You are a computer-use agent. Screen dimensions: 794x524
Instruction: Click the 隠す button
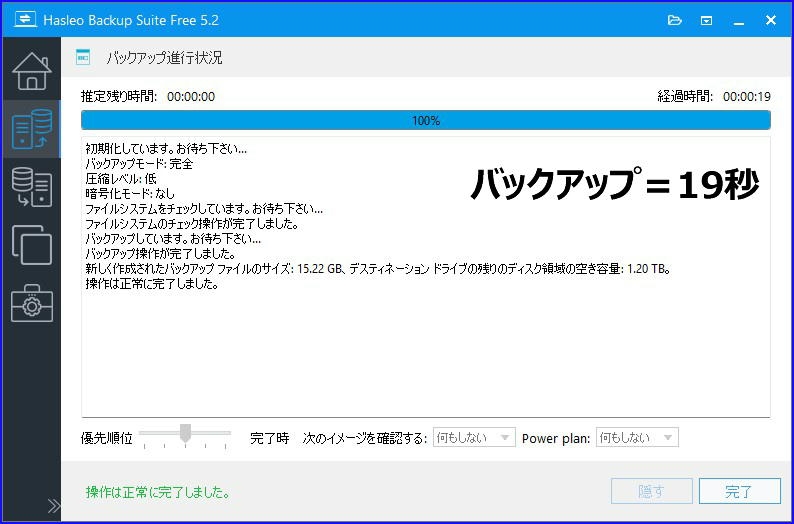[x=652, y=491]
